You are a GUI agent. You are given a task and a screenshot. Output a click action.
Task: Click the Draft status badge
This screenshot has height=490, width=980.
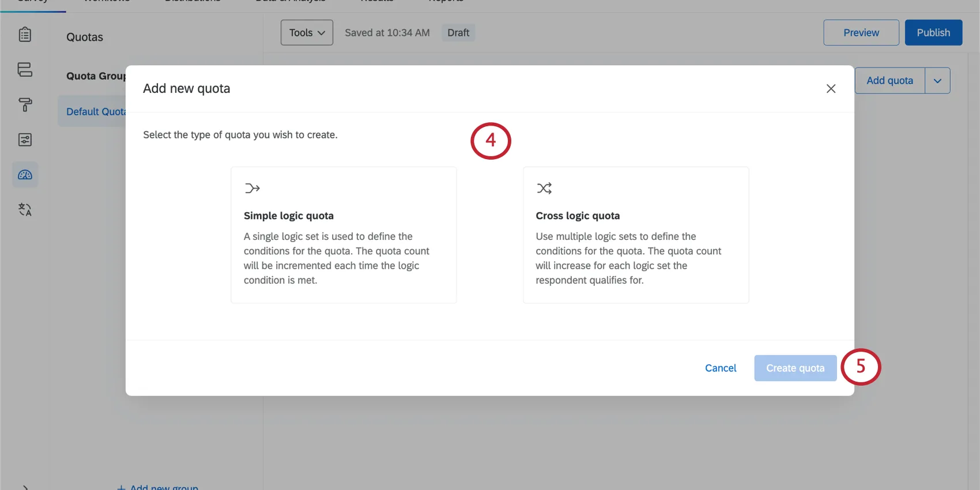458,33
